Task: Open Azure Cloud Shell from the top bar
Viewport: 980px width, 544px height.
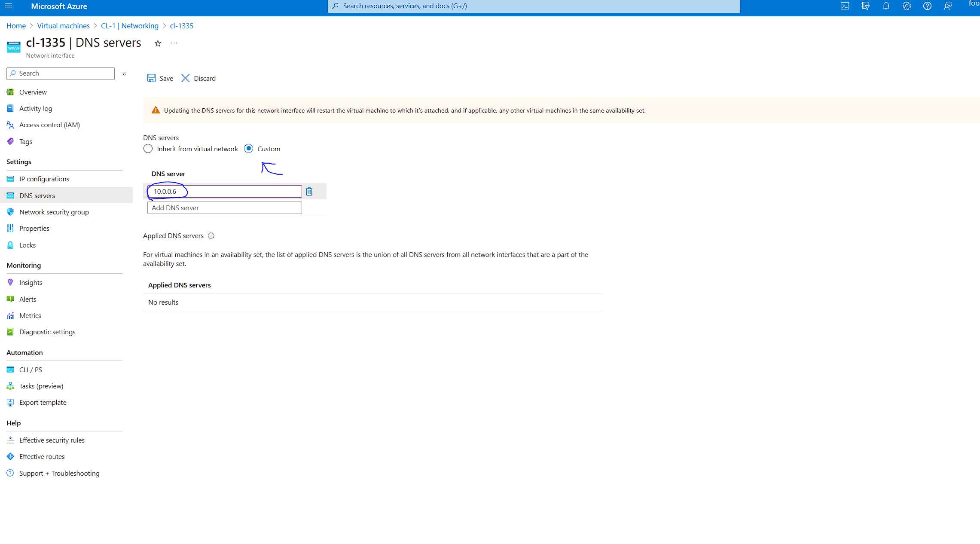Action: 845,6
